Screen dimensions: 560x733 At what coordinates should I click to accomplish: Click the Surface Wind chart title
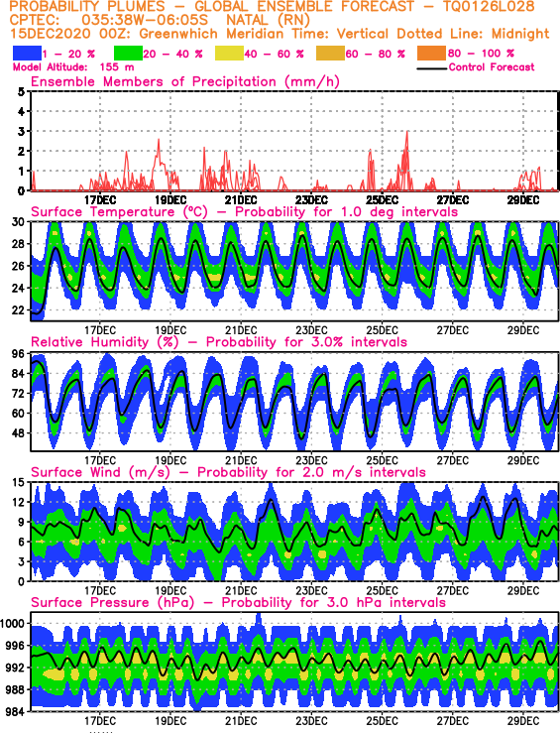pos(228,472)
